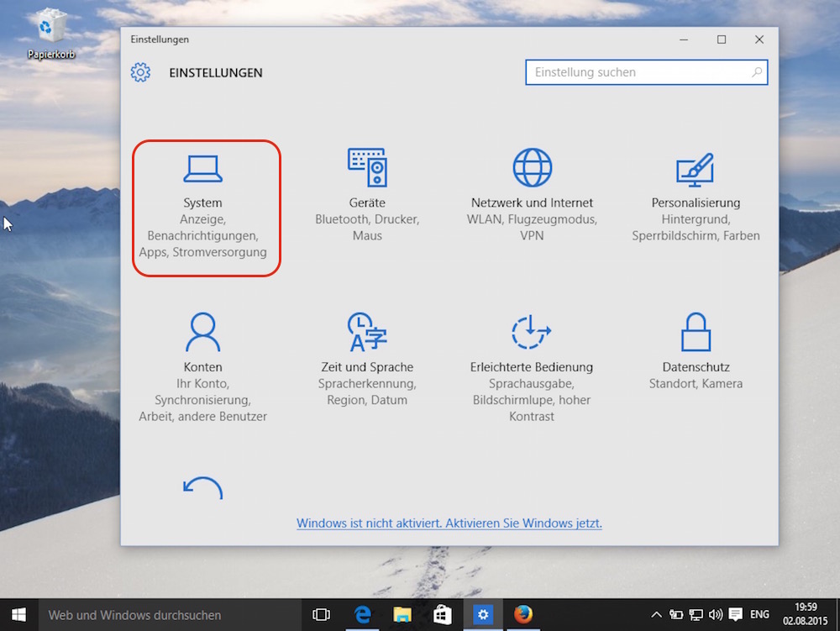
Task: Click 'Bluetooth, Drucker, Maus' description
Action: (x=367, y=228)
